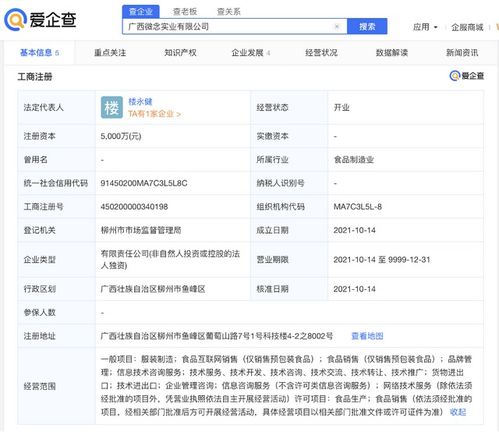Click registration number 450200000340198
The height and width of the screenshot is (432, 499).
(x=134, y=207)
